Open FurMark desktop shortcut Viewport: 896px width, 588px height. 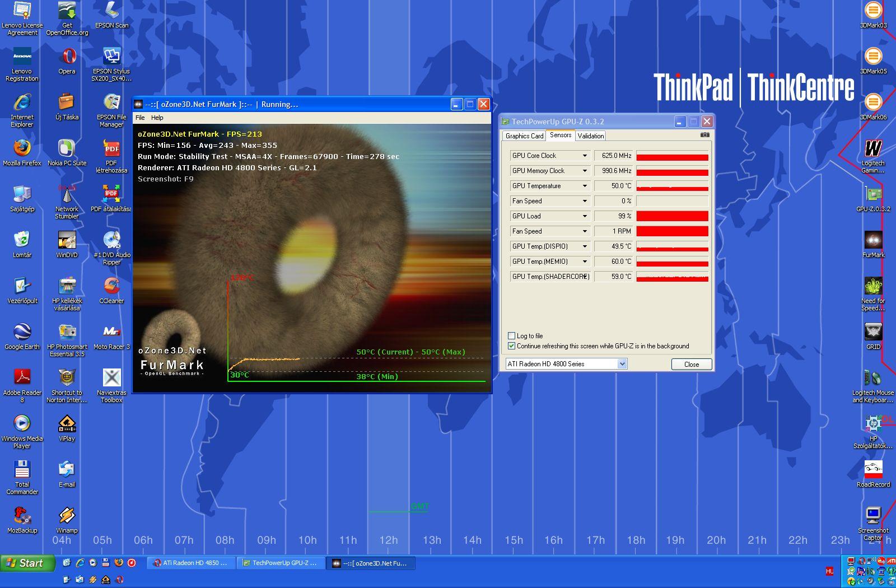point(873,244)
